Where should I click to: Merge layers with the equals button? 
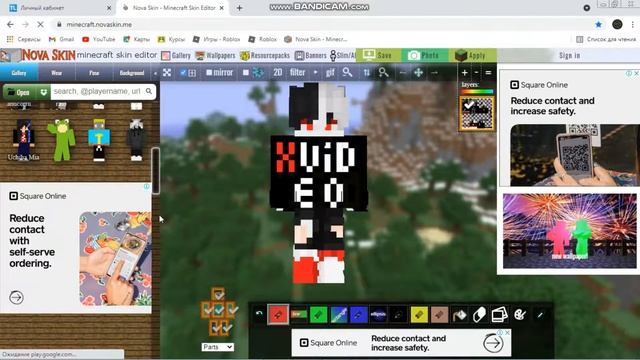(x=488, y=73)
